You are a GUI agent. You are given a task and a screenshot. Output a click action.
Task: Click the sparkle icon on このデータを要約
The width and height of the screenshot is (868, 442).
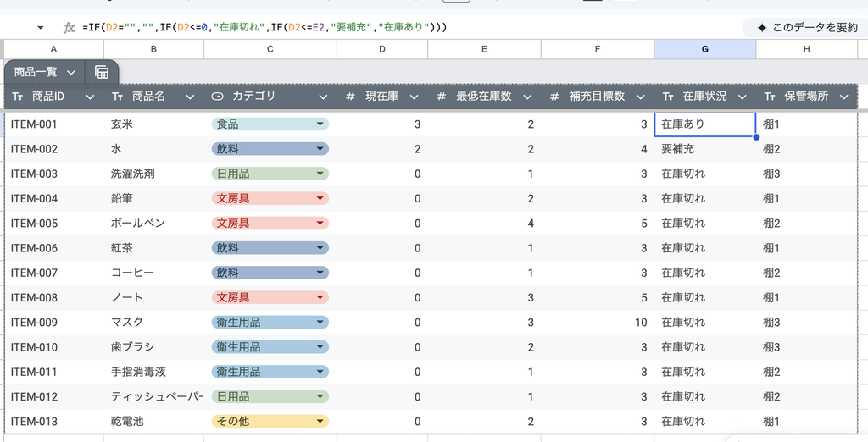pos(761,28)
